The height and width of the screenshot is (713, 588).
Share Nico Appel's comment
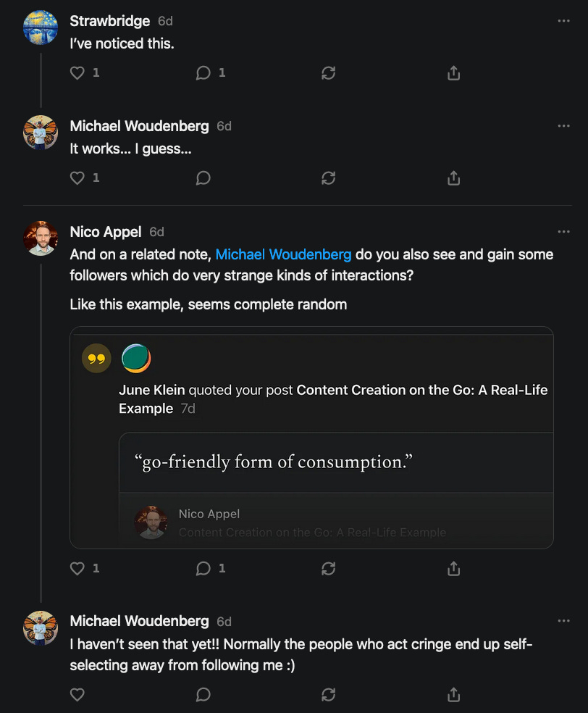tap(454, 569)
